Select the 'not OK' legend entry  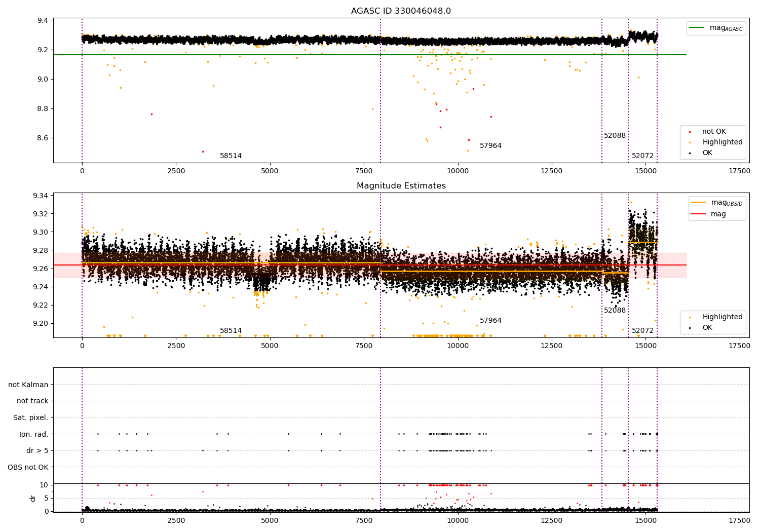[714, 132]
